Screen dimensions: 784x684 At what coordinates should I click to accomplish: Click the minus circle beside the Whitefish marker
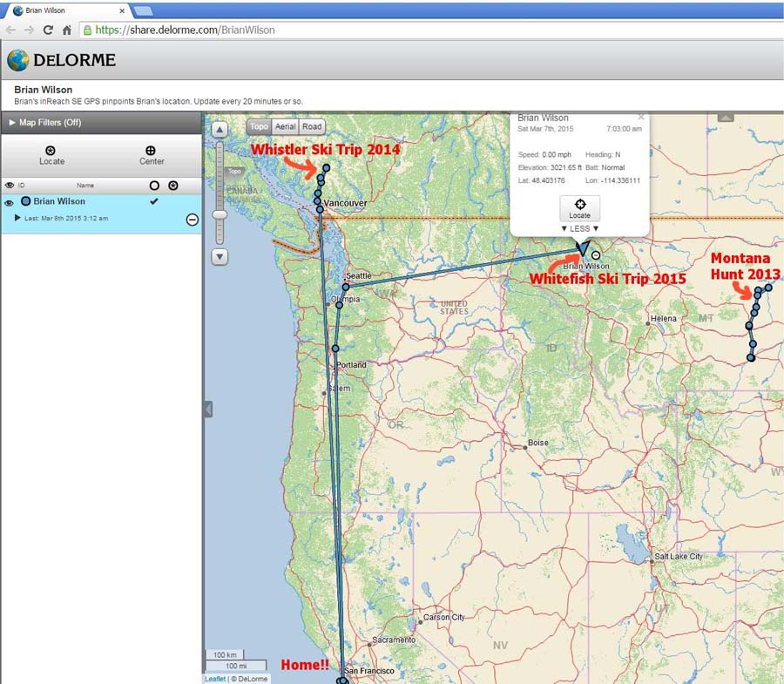tap(596, 255)
